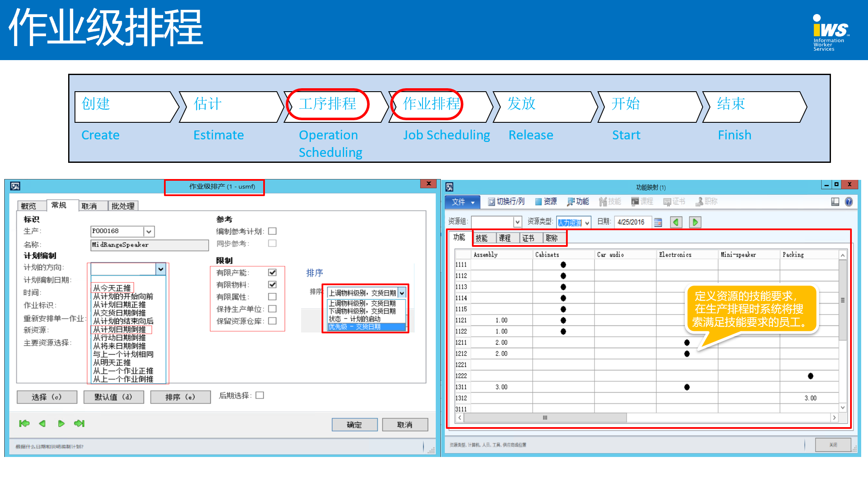The height and width of the screenshot is (477, 868).
Task: Open help icon in 功能映射 window
Action: pyautogui.click(x=849, y=202)
